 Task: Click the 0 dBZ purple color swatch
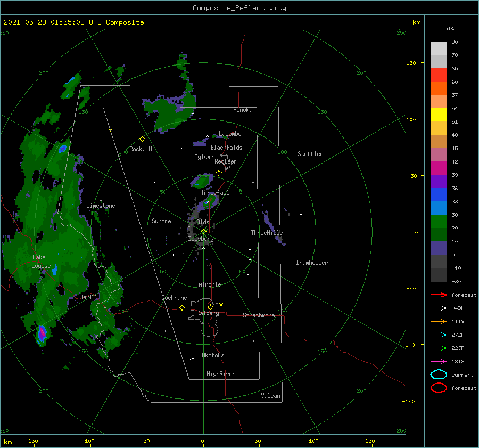click(x=439, y=248)
